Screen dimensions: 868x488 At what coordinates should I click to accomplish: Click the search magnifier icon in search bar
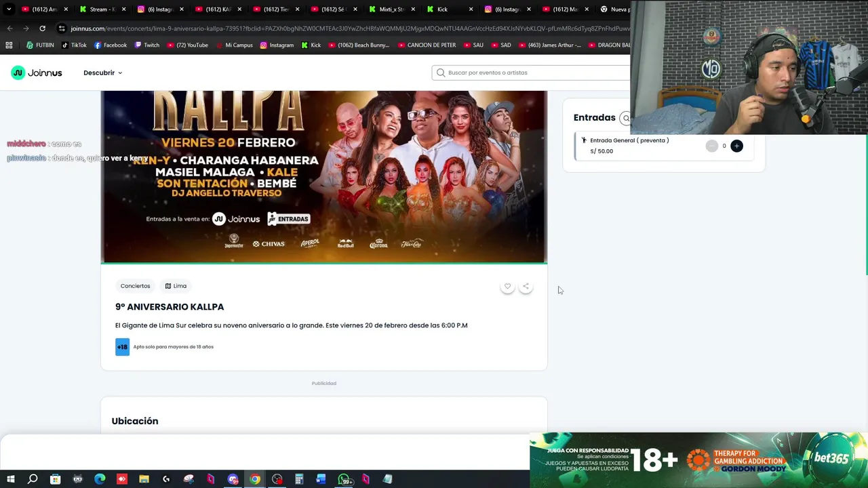441,73
